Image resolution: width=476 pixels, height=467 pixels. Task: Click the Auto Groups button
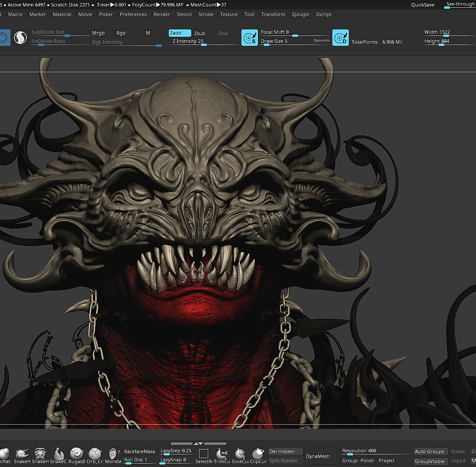(x=431, y=451)
